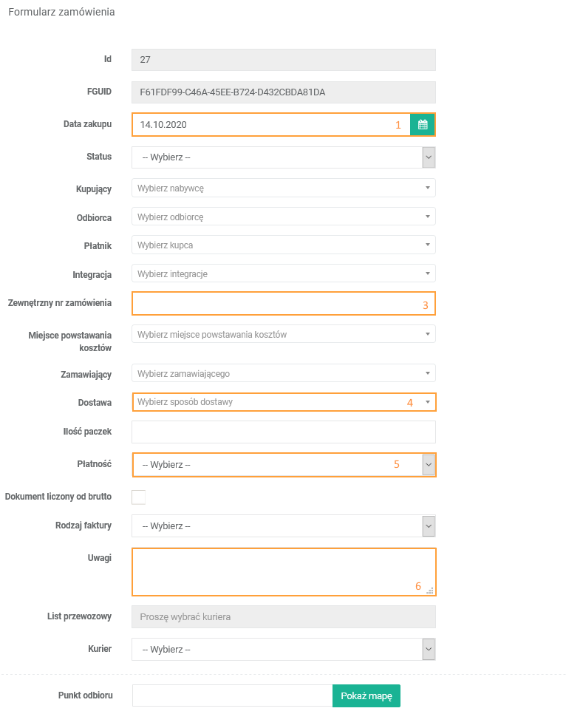
Task: Open the Integracja selector
Action: [x=283, y=273]
